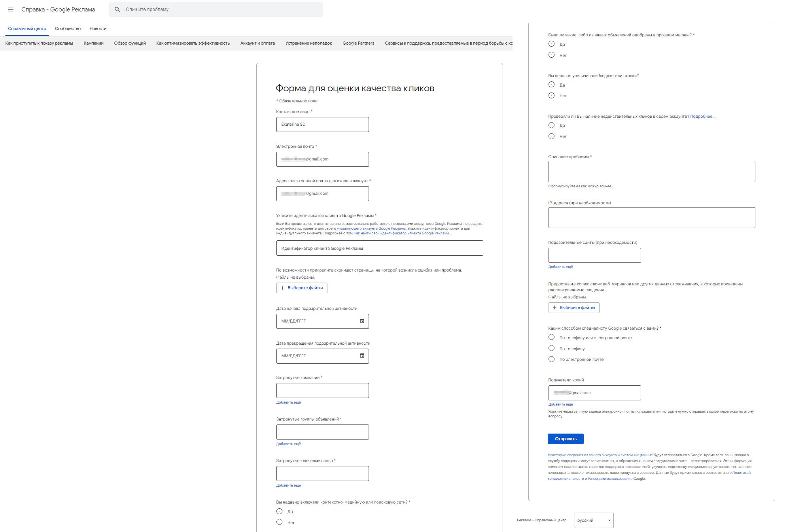Image resolution: width=787 pixels, height=532 pixels.
Task: Click Добавить ещё under Затронутые кампании
Action: pyautogui.click(x=288, y=402)
